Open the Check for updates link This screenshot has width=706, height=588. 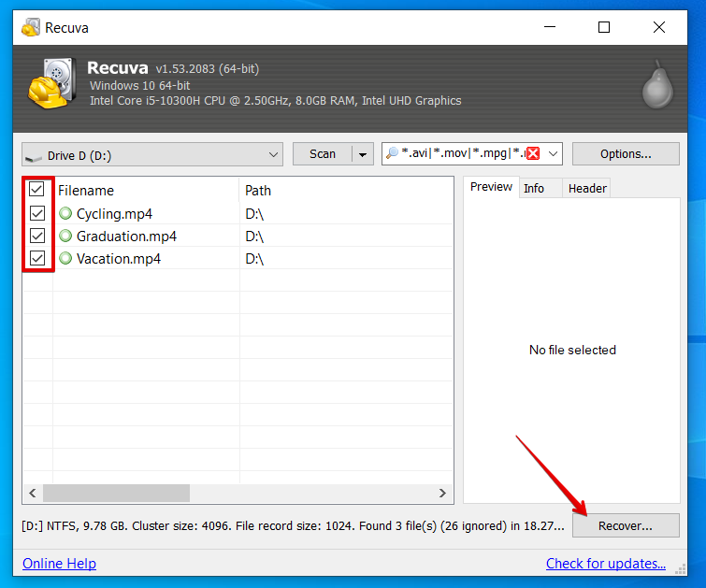[606, 563]
